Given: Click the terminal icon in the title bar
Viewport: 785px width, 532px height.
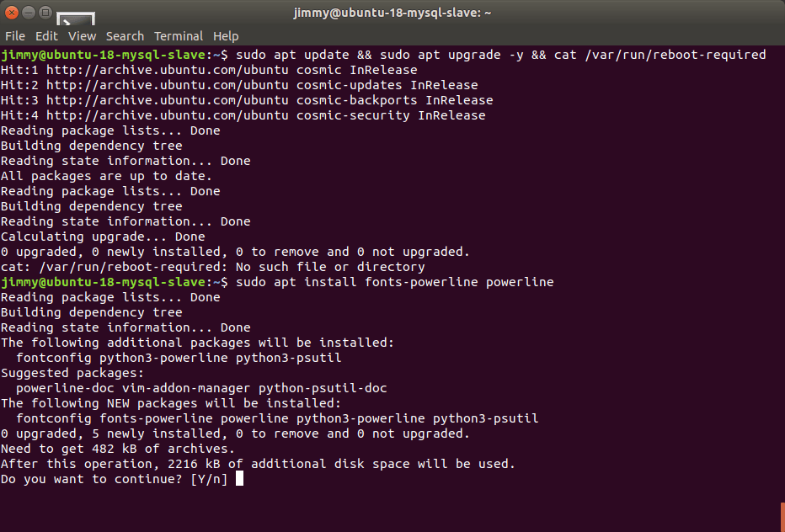Looking at the screenshot, I should [76, 19].
